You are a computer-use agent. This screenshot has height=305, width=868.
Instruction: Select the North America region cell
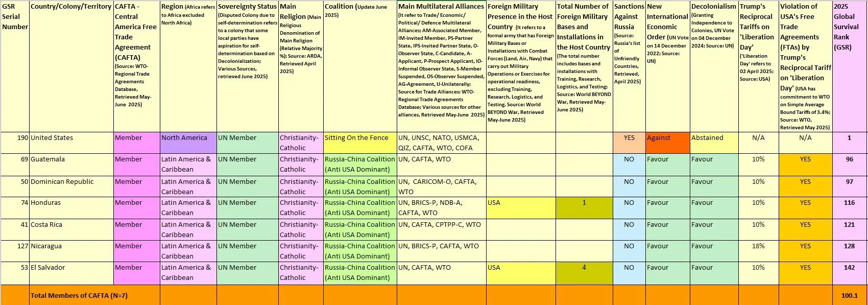coord(188,143)
